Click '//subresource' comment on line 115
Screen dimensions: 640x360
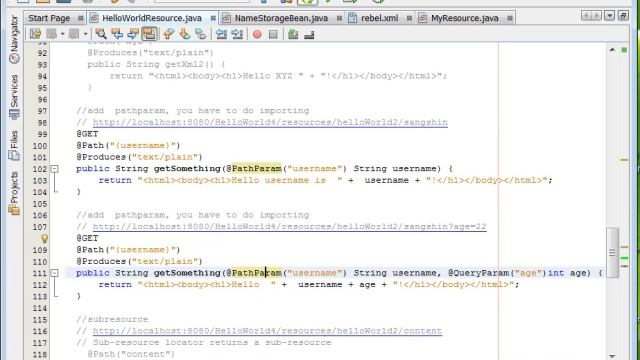(112, 319)
